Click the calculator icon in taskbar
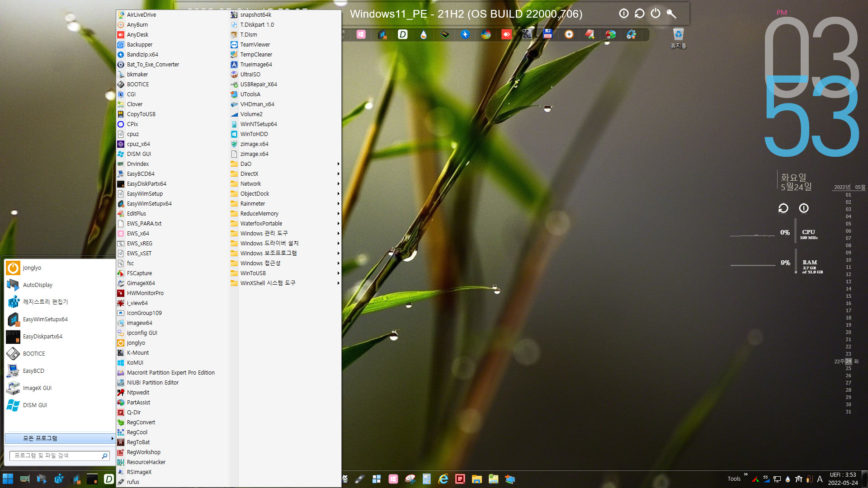The image size is (868, 488). (426, 479)
